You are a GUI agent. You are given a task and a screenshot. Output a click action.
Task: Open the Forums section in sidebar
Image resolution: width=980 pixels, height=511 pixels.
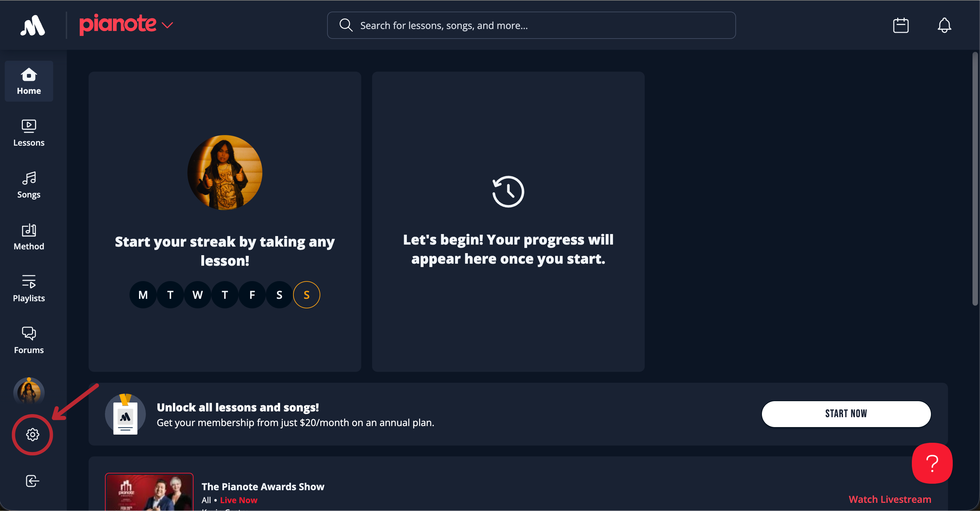coord(29,340)
